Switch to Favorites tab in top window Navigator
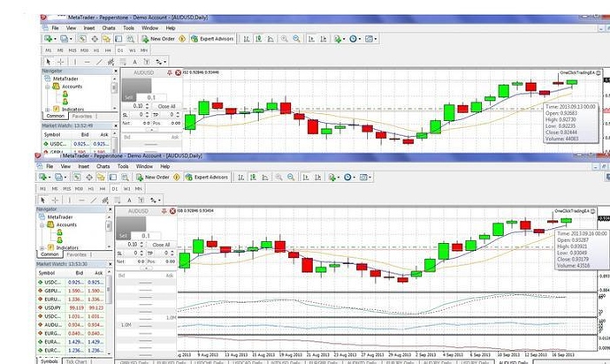 [82, 116]
